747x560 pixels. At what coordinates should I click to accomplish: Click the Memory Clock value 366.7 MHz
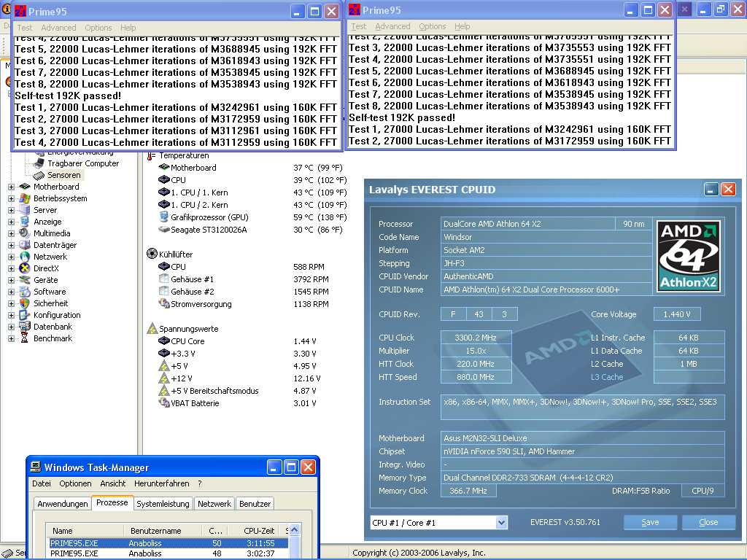[x=468, y=491]
